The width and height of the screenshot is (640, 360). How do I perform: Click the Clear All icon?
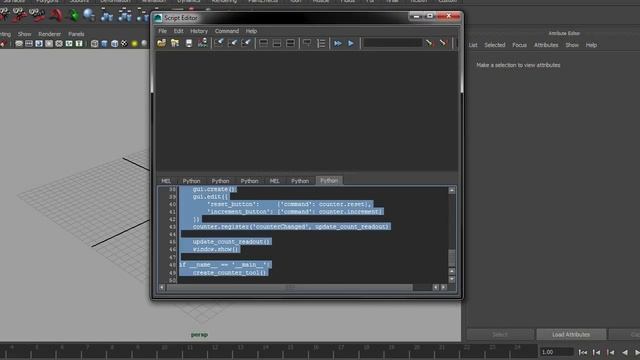tap(246, 43)
